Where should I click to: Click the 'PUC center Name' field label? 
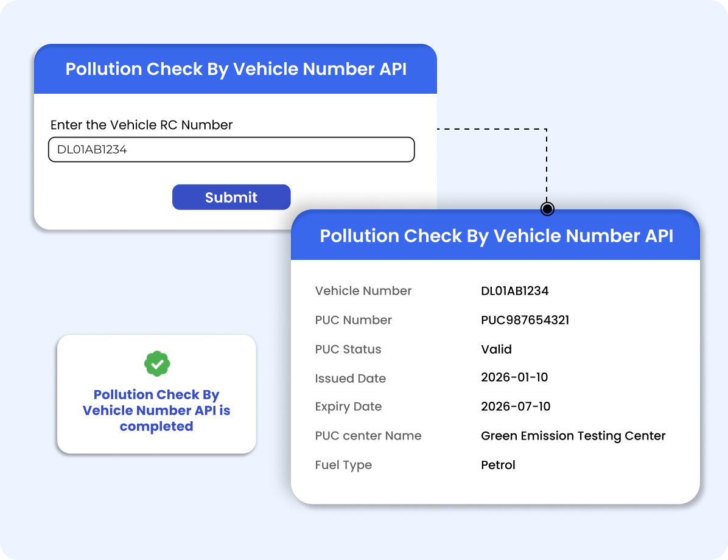368,436
